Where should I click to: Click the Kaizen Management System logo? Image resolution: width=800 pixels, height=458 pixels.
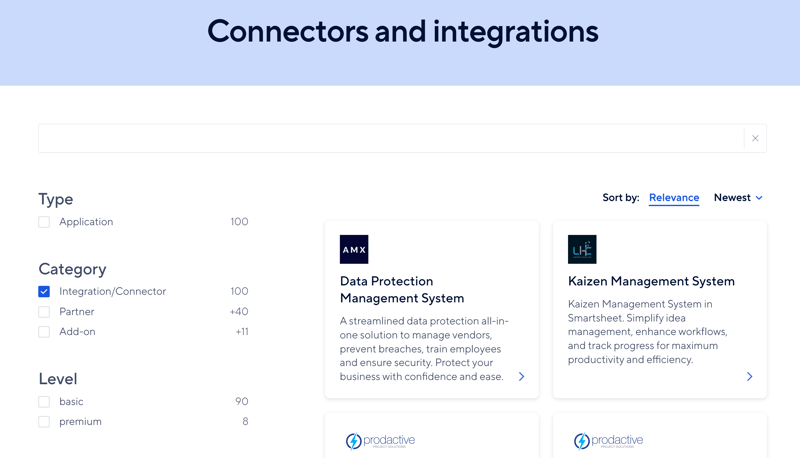click(582, 249)
